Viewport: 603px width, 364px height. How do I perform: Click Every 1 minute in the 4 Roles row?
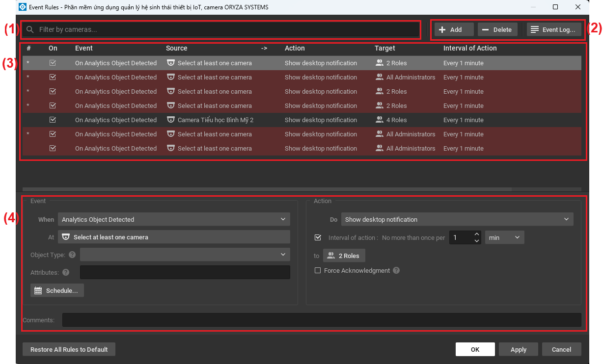pos(464,120)
